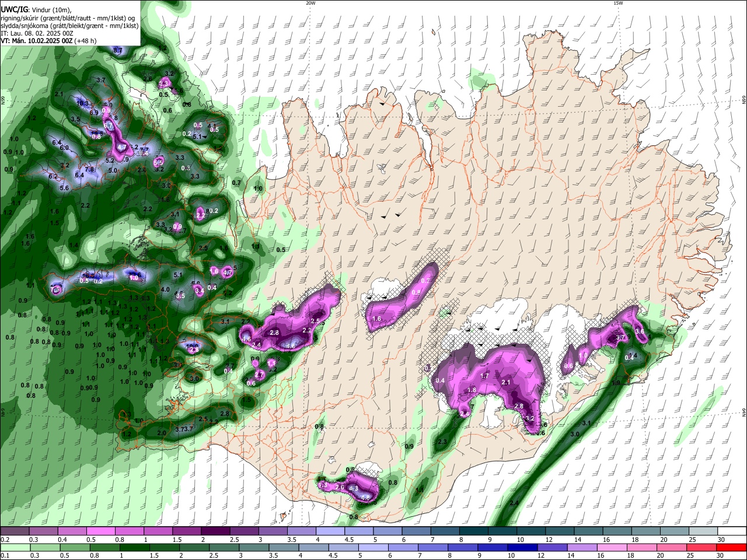This screenshot has height=560, width=747.
Task: Click the 7.8 precipitation value
Action: click(x=90, y=169)
